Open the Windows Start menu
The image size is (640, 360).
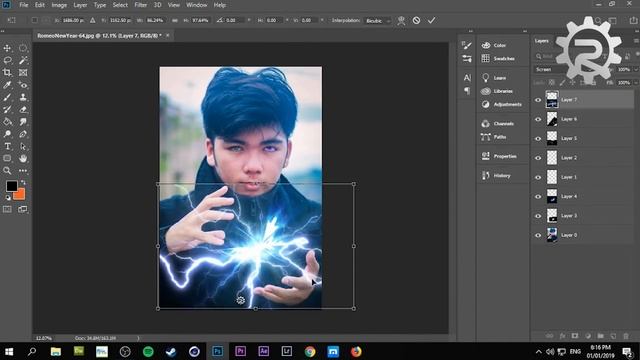[x=9, y=351]
